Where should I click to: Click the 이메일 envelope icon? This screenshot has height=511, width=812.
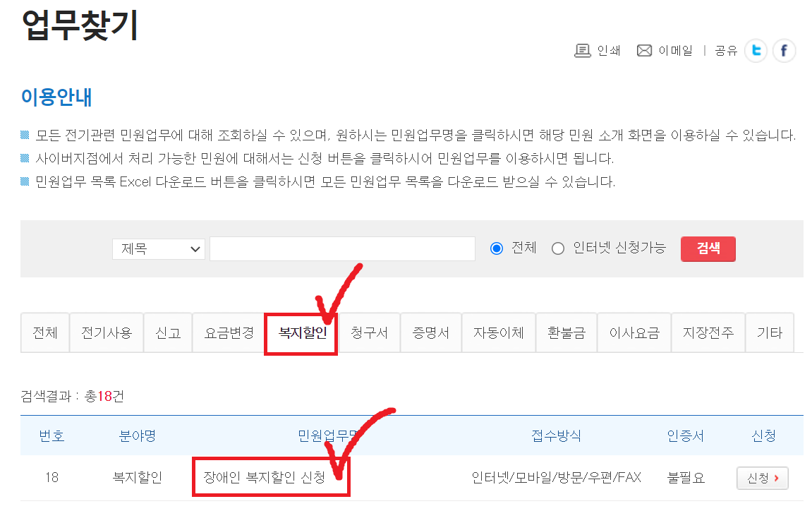pyautogui.click(x=644, y=50)
